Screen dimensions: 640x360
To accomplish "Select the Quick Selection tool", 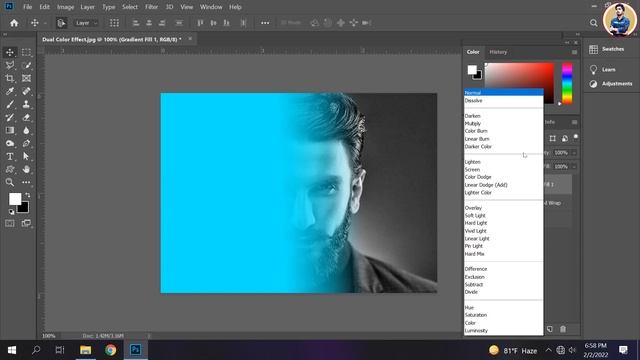I will [26, 65].
